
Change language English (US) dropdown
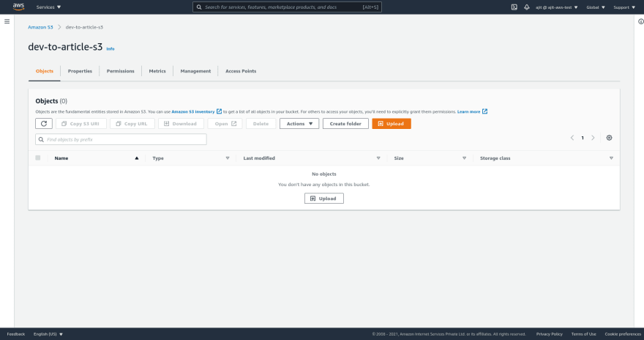[48, 334]
